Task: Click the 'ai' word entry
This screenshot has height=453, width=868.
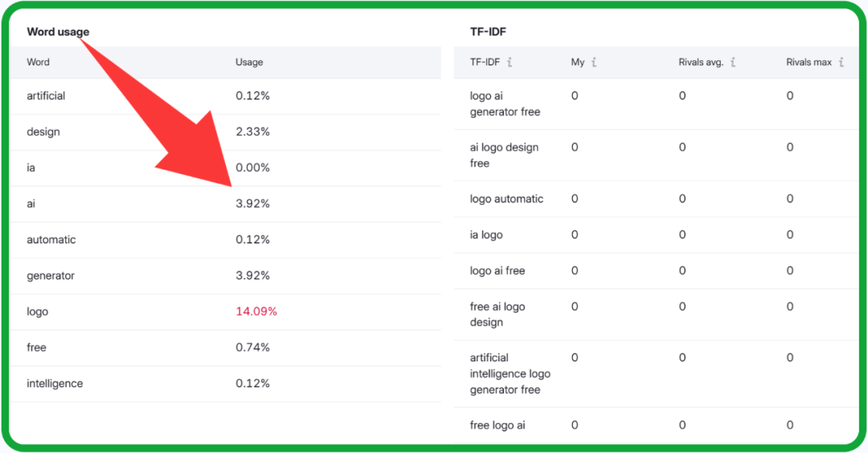Action: [x=31, y=204]
